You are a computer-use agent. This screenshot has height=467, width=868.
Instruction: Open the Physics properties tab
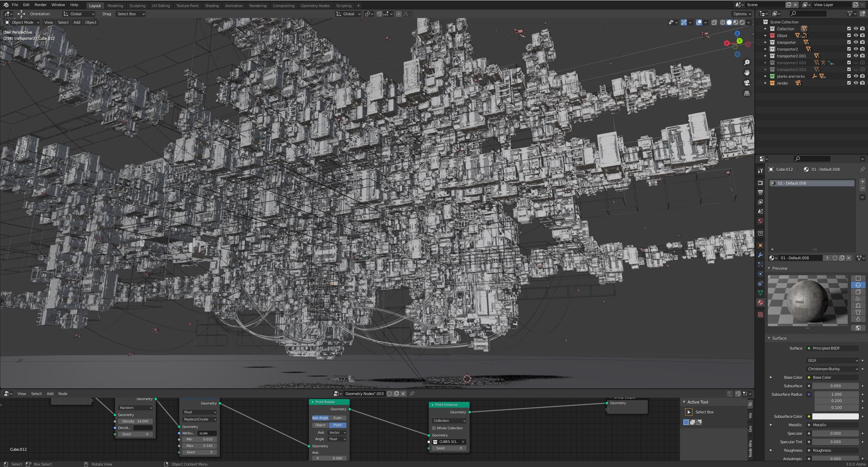tap(760, 274)
